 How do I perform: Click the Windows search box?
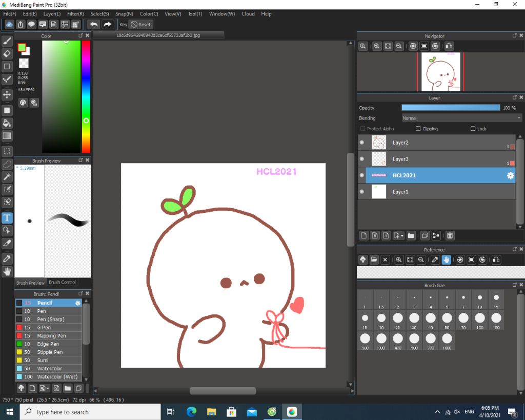90,412
